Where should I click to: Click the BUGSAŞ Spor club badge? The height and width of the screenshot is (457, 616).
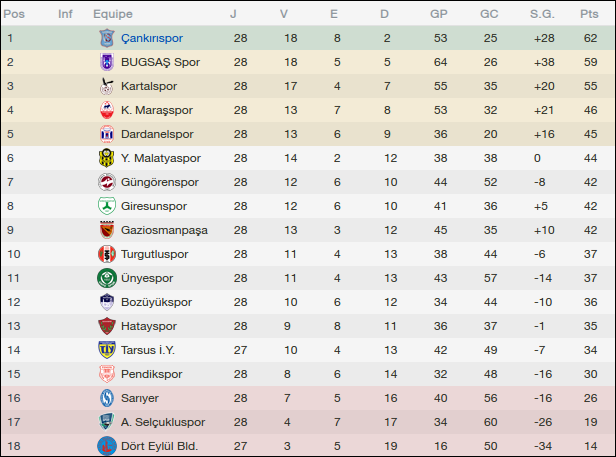[x=106, y=62]
